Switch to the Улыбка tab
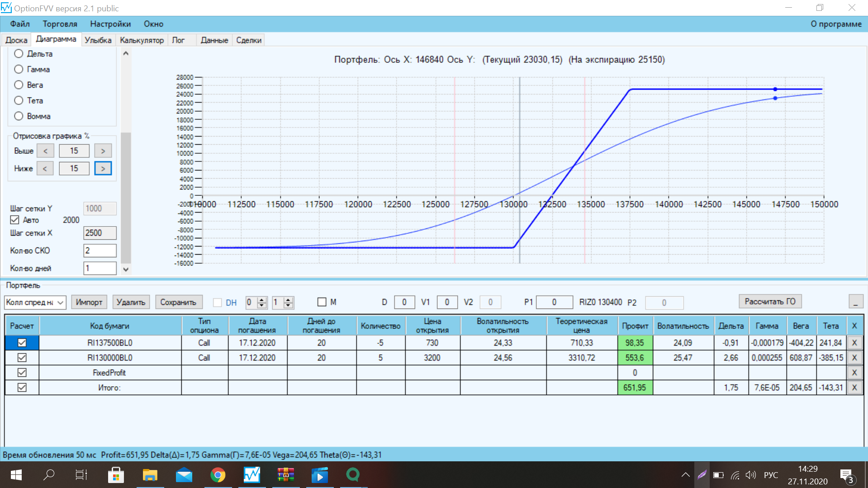The width and height of the screenshot is (868, 488). click(98, 40)
